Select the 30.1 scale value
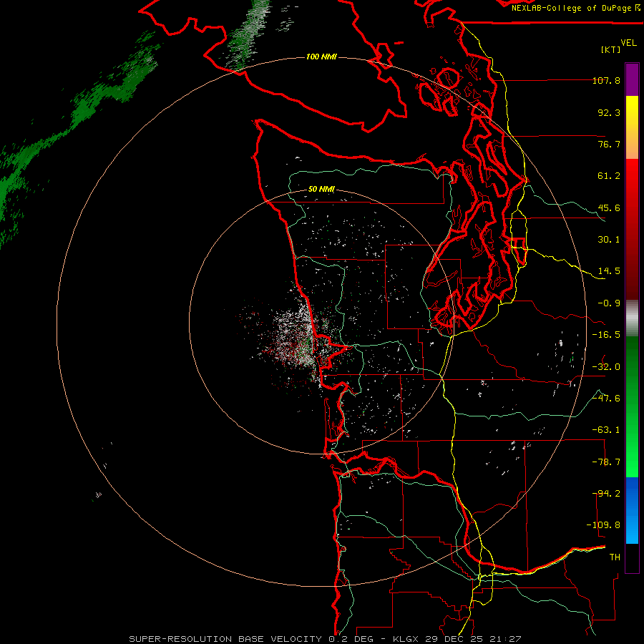This screenshot has width=644, height=644. coord(609,240)
